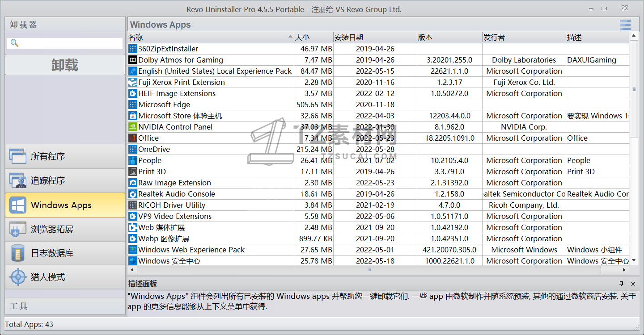Sort the list by 版本 column

pyautogui.click(x=449, y=38)
